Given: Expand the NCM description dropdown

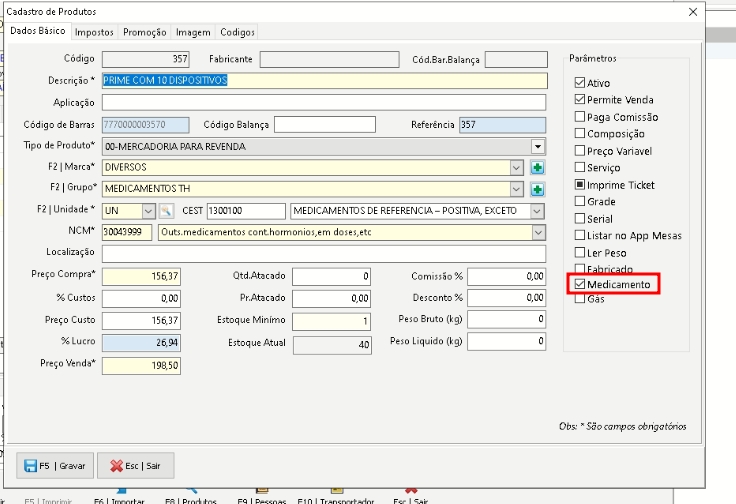Looking at the screenshot, I should tap(538, 232).
